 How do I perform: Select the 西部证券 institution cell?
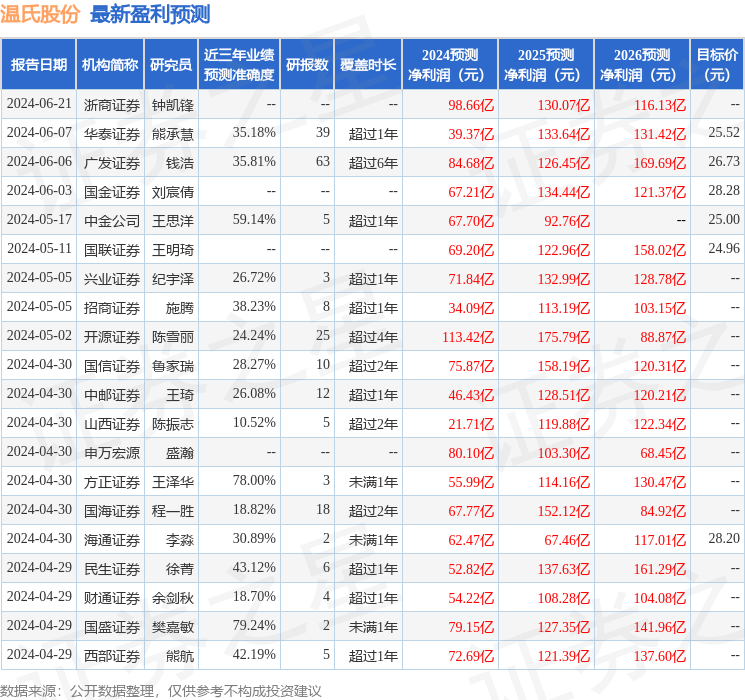[112, 655]
